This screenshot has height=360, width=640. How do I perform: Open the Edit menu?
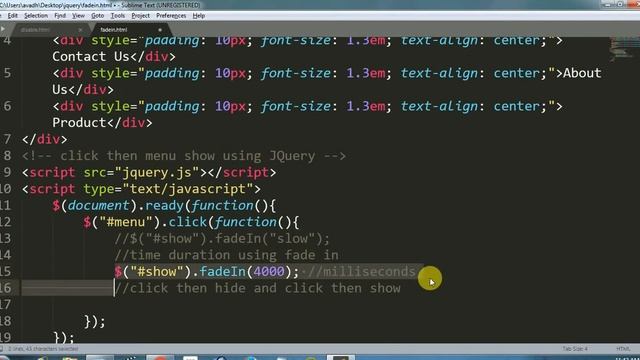pyautogui.click(x=12, y=16)
